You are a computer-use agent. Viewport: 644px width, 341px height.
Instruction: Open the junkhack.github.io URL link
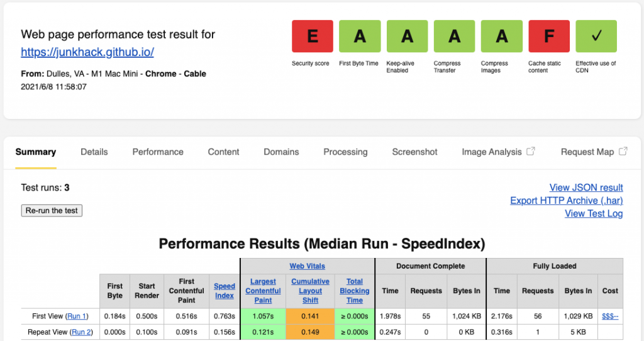pos(87,52)
